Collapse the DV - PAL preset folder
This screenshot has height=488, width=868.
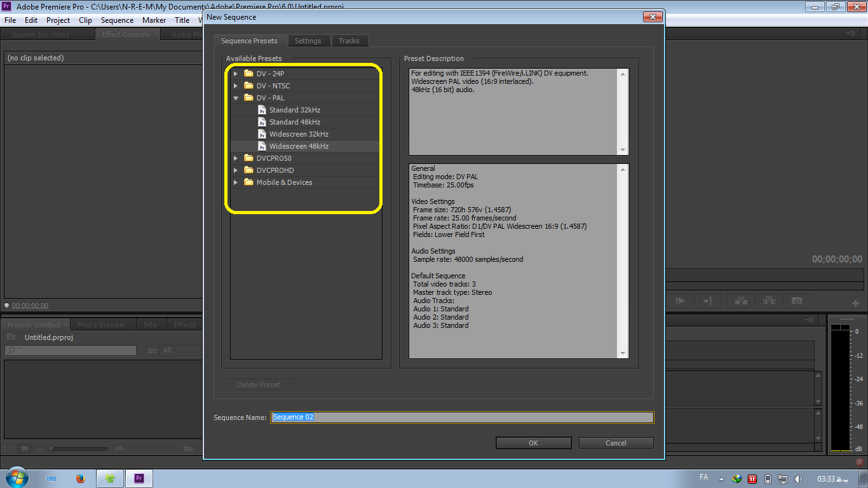pos(236,98)
